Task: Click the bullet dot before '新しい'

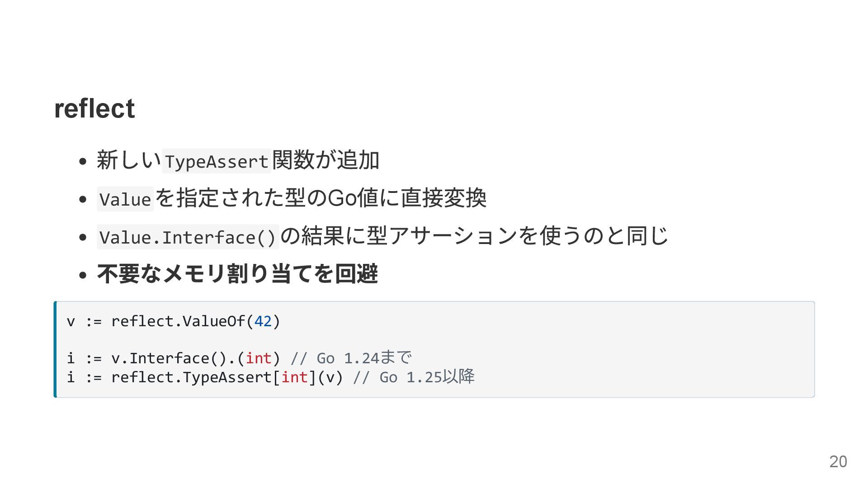Action: [82, 162]
